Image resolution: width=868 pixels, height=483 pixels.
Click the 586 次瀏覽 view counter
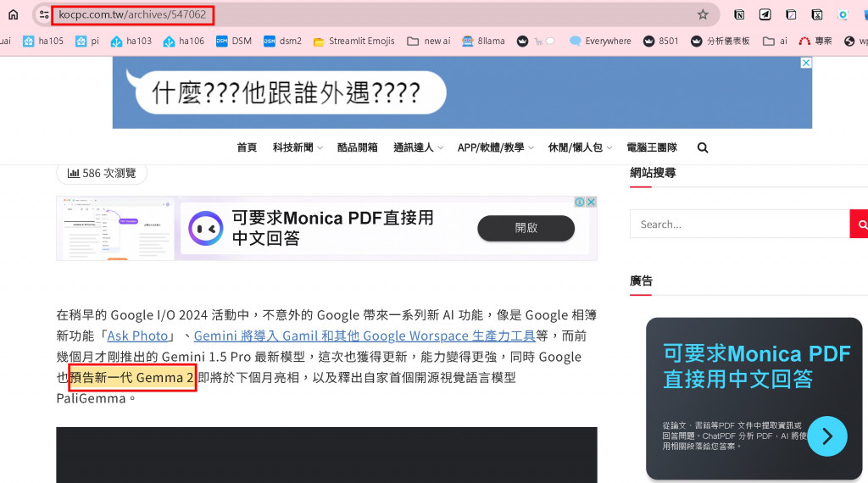(x=102, y=173)
